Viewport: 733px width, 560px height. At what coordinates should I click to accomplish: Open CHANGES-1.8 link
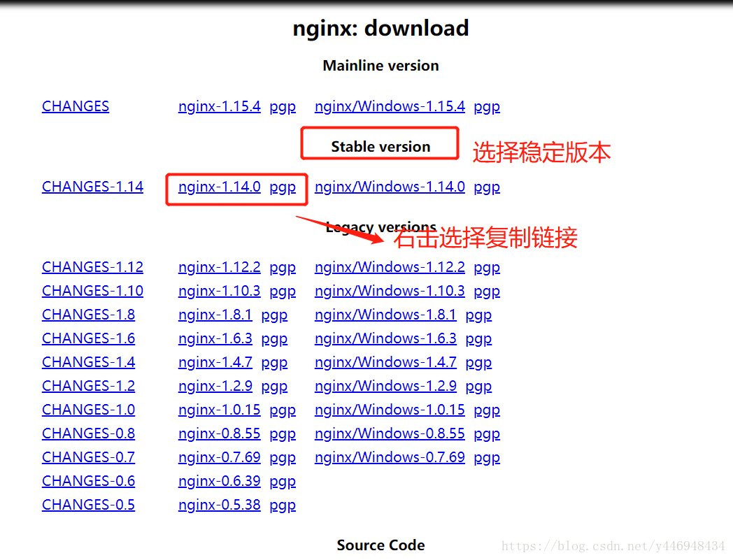[88, 315]
